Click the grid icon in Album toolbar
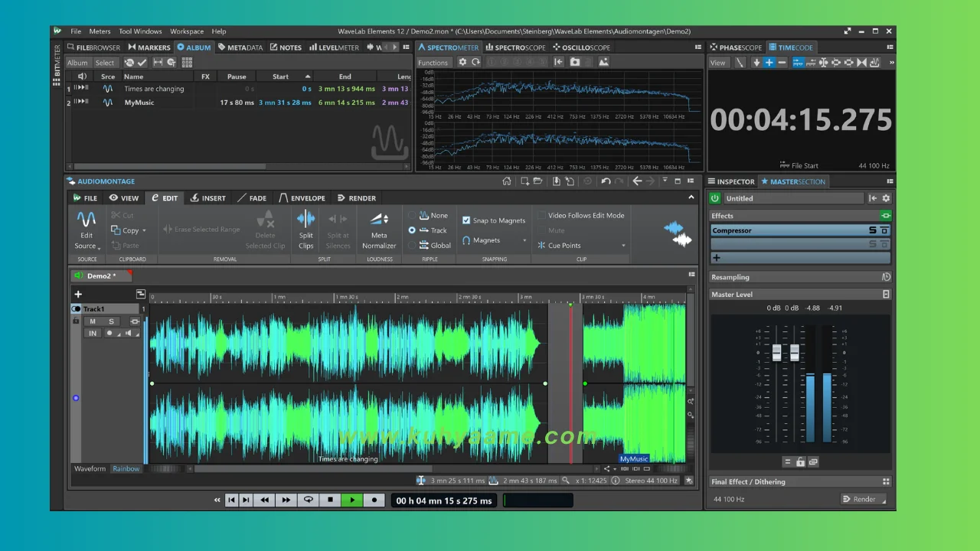The image size is (980, 551). coord(185,63)
